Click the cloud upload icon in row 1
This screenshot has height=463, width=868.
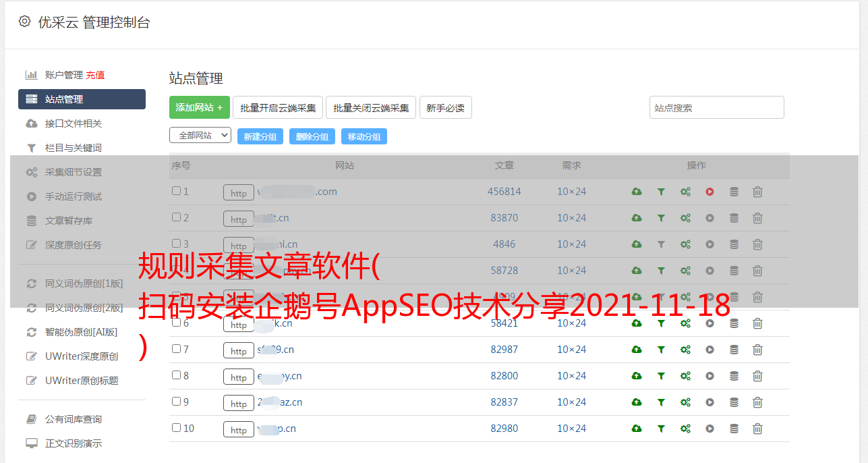(636, 192)
